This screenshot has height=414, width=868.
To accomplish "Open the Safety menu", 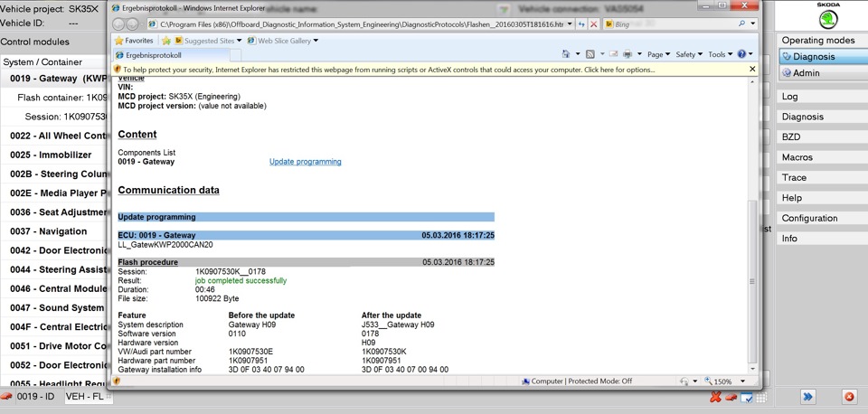I will 689,54.
